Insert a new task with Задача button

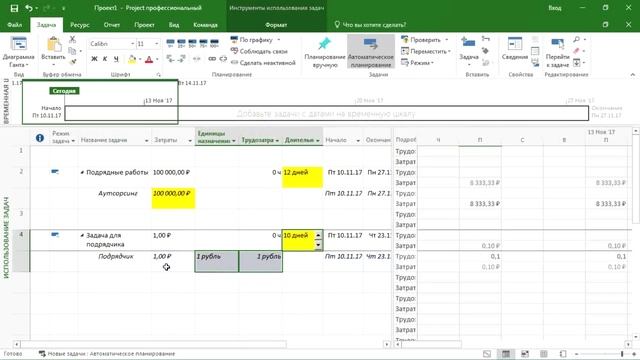[469, 51]
